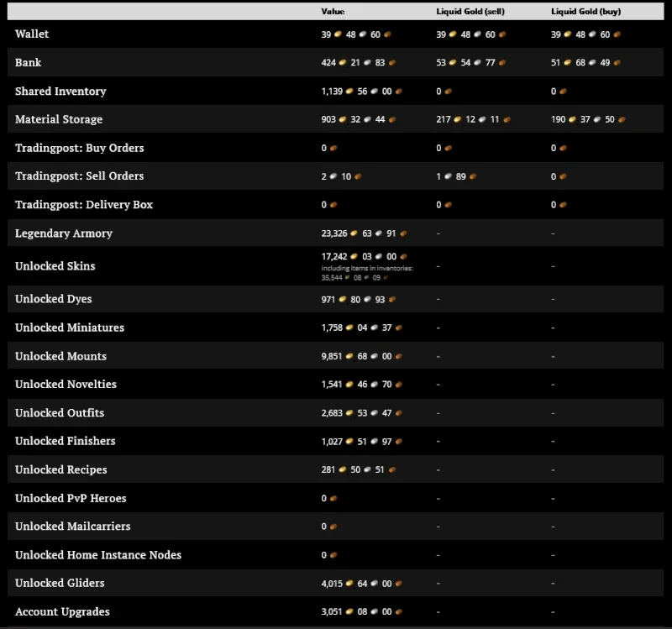This screenshot has width=672, height=629.
Task: Click gold coin icon in Unlocked Mounts value
Action: coord(349,356)
